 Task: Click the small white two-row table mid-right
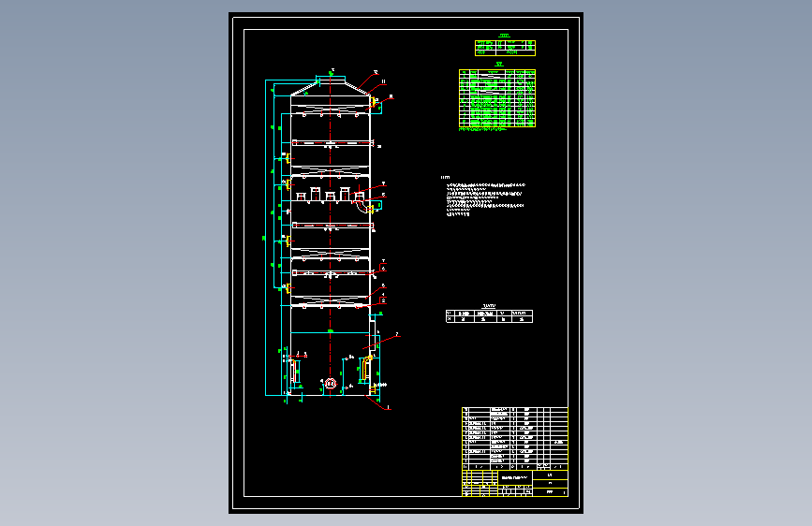click(x=490, y=316)
